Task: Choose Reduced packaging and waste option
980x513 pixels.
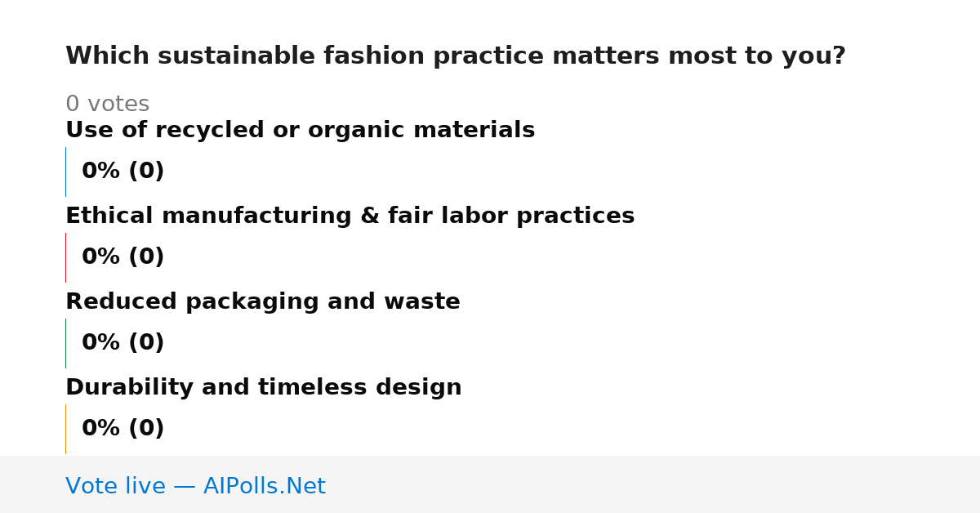Action: 262,301
